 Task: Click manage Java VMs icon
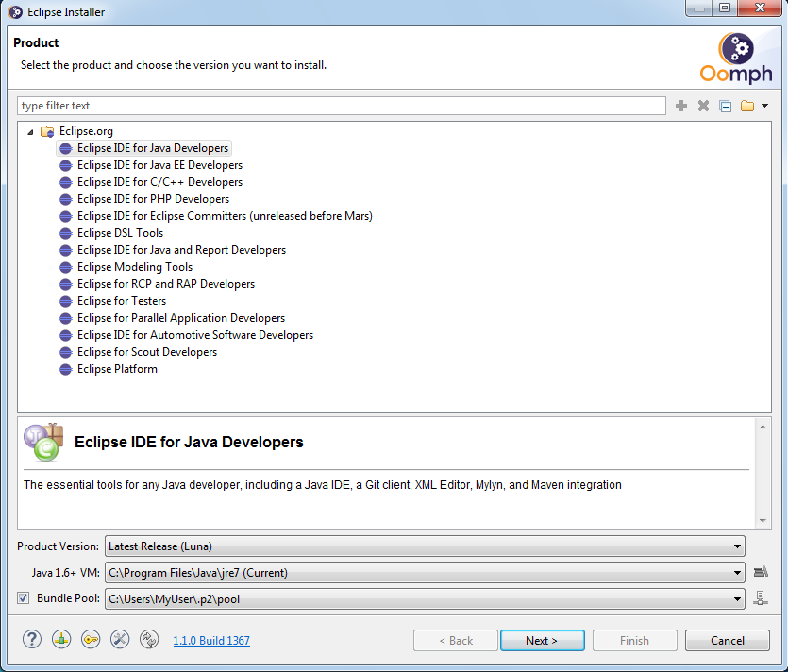[761, 571]
